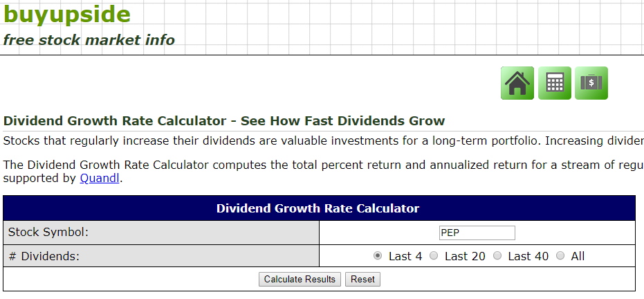The width and height of the screenshot is (644, 299).
Task: Click the empty grid area right of the logo
Action: pyautogui.click(x=415, y=26)
